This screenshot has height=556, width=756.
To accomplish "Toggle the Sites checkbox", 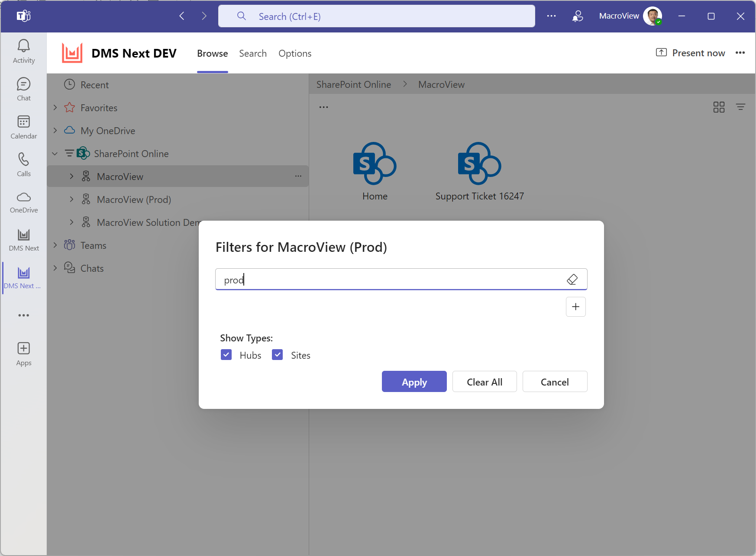I will coord(278,355).
